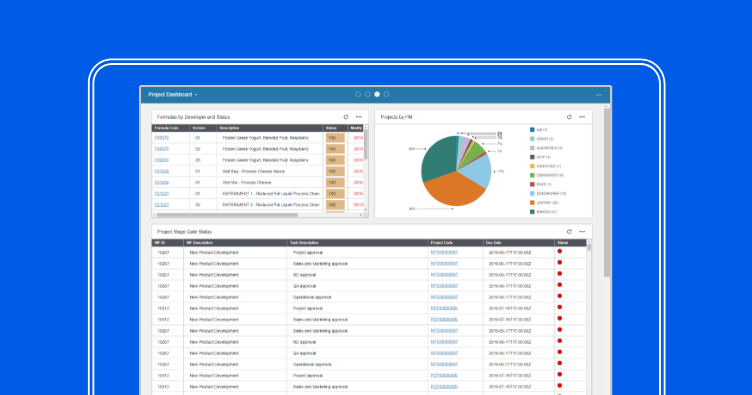Click the main dashboard page vertical scrollbar
The height and width of the screenshot is (395, 752).
coord(607,193)
